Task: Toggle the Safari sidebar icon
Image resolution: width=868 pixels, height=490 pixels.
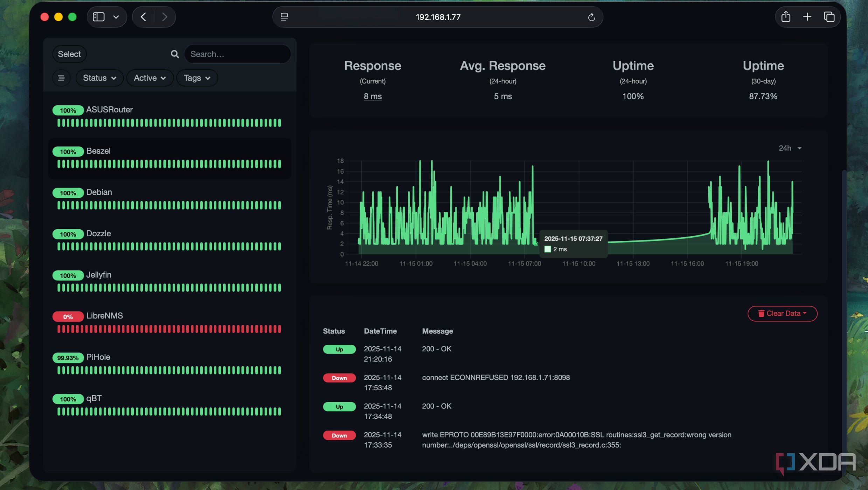Action: point(98,17)
